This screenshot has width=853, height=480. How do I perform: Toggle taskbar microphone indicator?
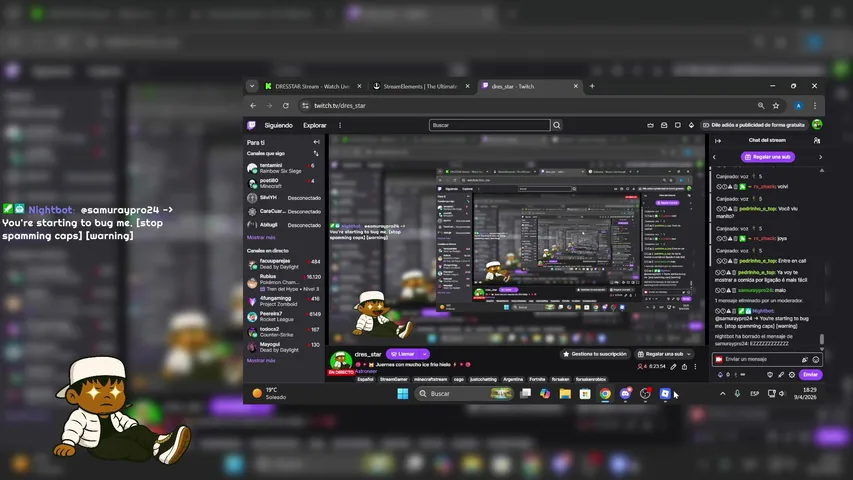pos(737,393)
